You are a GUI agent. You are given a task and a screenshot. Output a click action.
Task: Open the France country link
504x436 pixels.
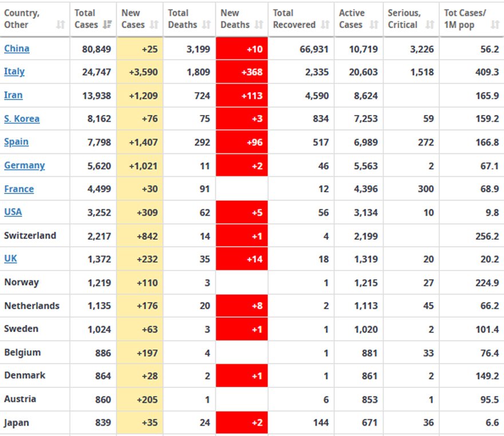tap(19, 189)
